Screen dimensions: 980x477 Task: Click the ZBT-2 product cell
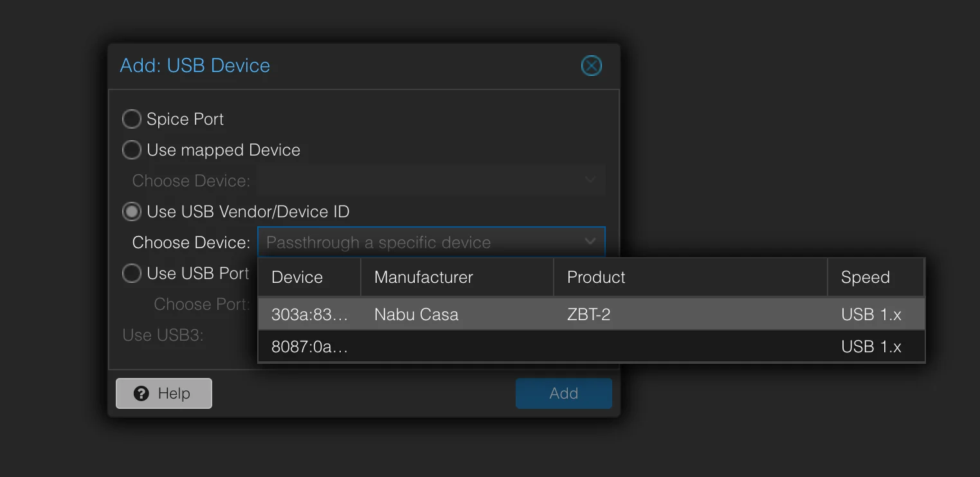588,314
